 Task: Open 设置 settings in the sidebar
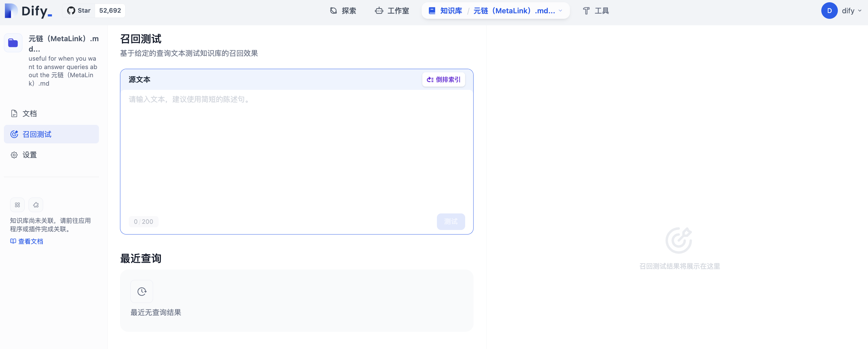[51, 155]
